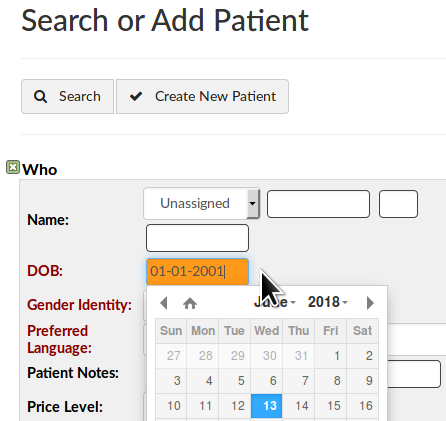446x421 pixels.
Task: Focus the small middle name input field
Action: (x=398, y=204)
